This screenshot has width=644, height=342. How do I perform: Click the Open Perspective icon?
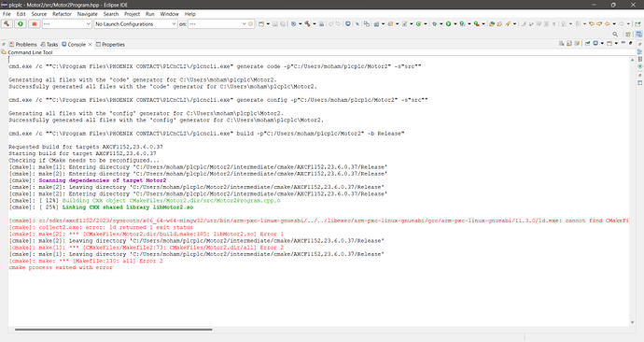click(x=628, y=35)
